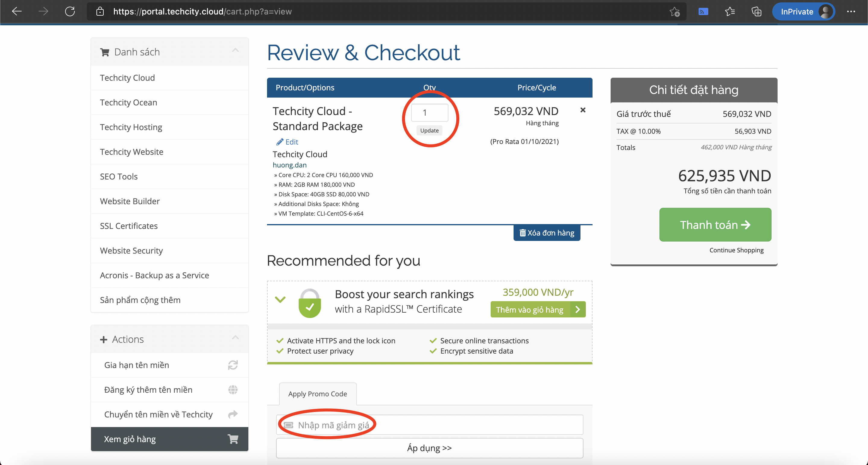This screenshot has width=868, height=465.
Task: Click the RAM: 2GB RAM 180,000 VND line
Action: pos(314,185)
